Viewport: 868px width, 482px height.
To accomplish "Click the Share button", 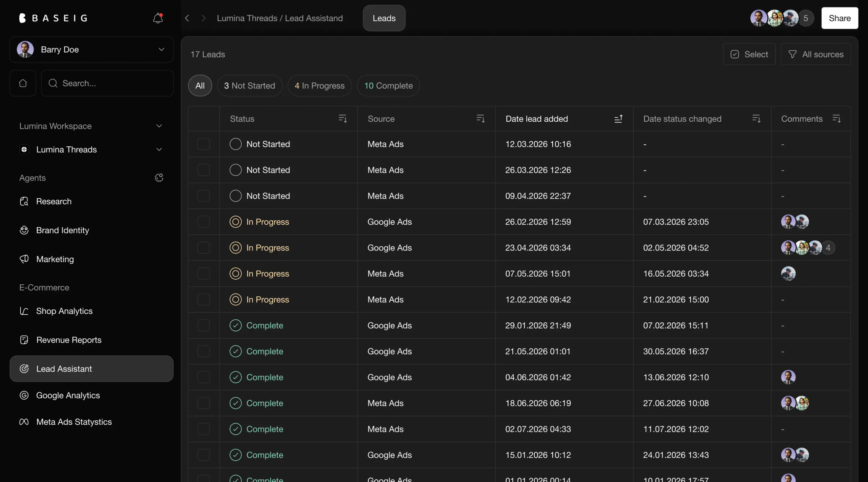I will pos(840,18).
